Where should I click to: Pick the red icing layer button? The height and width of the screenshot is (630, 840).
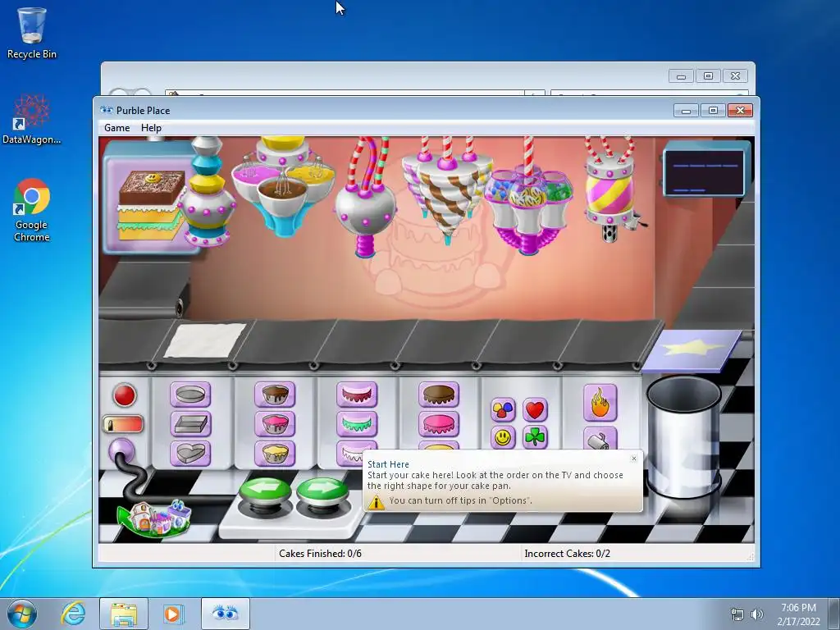pos(357,395)
